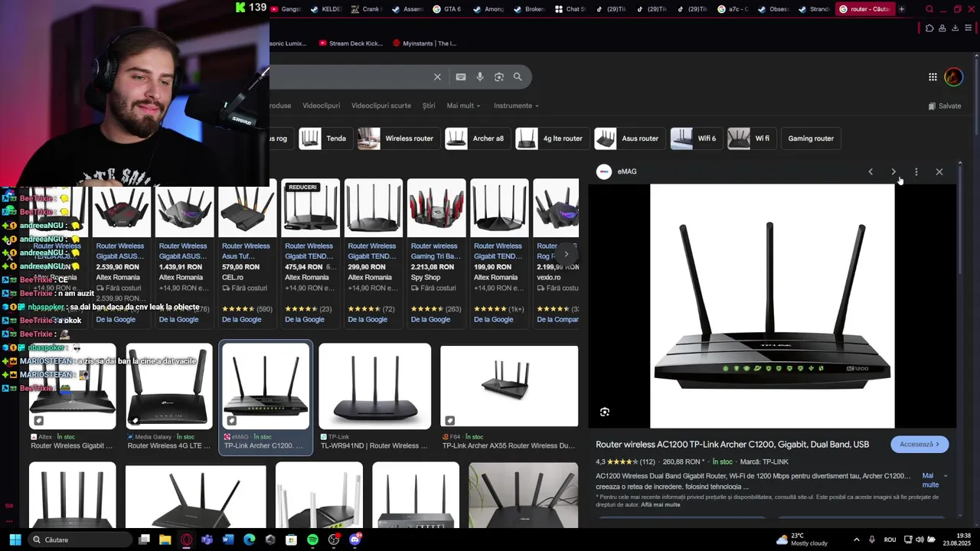Close the eMAG image preview panel
Viewport: 980px width, 551px height.
(x=939, y=171)
